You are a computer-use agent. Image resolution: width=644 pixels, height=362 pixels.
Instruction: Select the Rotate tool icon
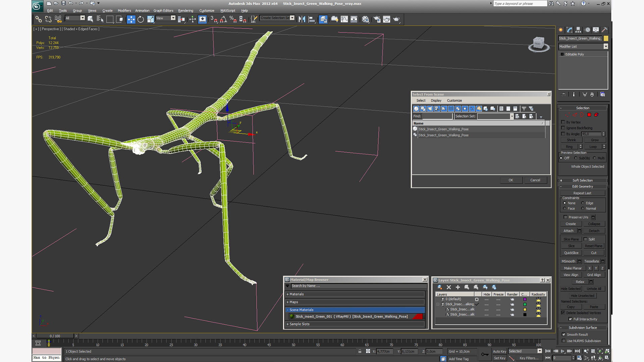(x=141, y=19)
